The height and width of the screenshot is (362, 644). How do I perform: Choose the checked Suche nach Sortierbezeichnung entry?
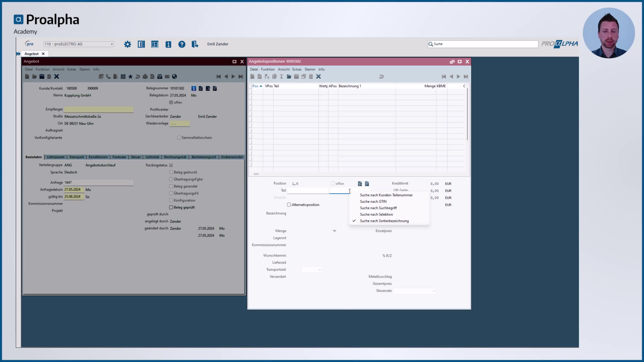(x=384, y=221)
